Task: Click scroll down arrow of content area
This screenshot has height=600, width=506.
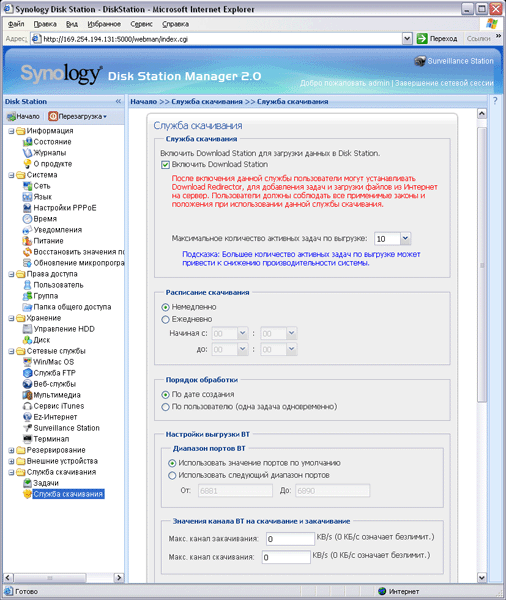Action: click(482, 577)
